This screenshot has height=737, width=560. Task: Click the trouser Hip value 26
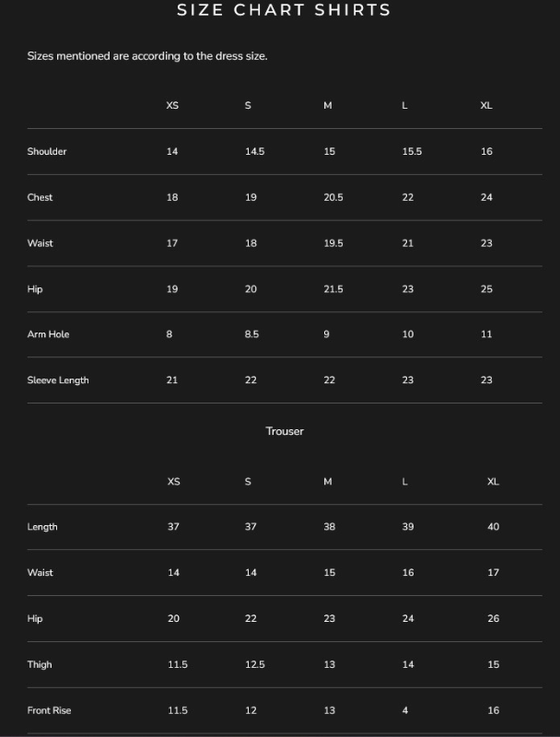(x=493, y=618)
